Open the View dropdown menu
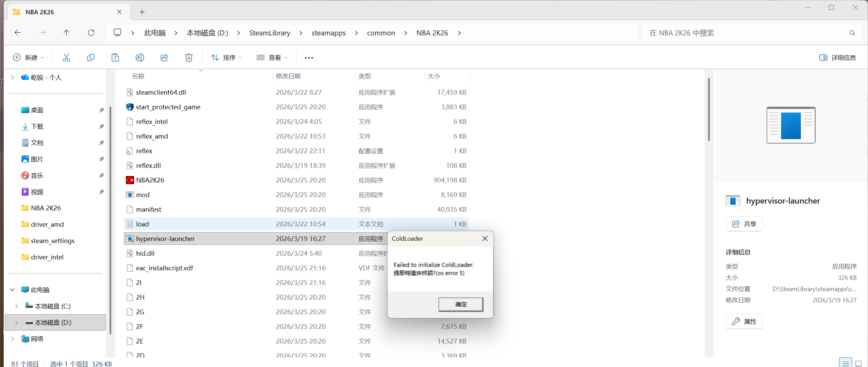The image size is (868, 367). pos(272,58)
